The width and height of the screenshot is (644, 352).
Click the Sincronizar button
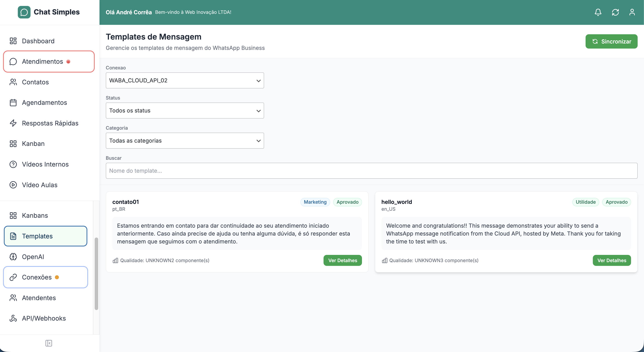click(611, 41)
